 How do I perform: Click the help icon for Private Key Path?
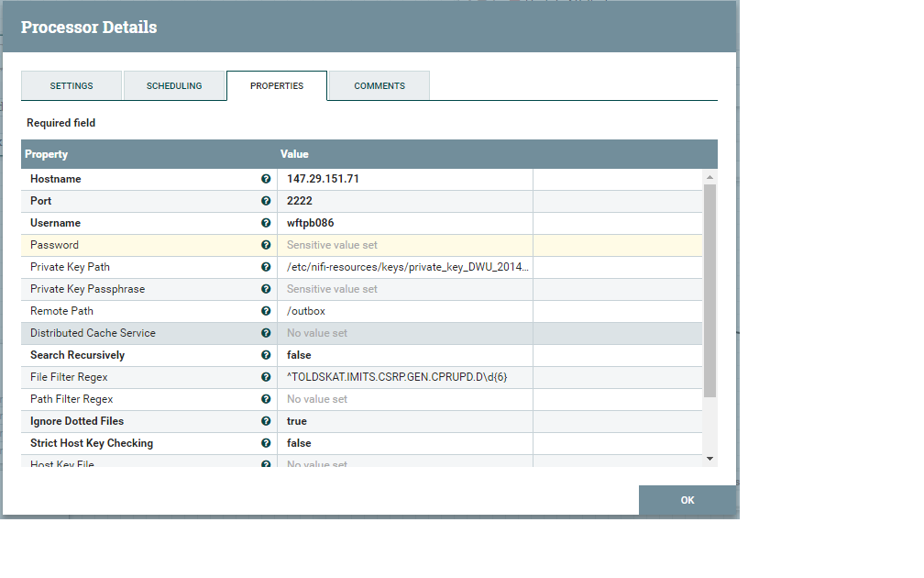[266, 267]
